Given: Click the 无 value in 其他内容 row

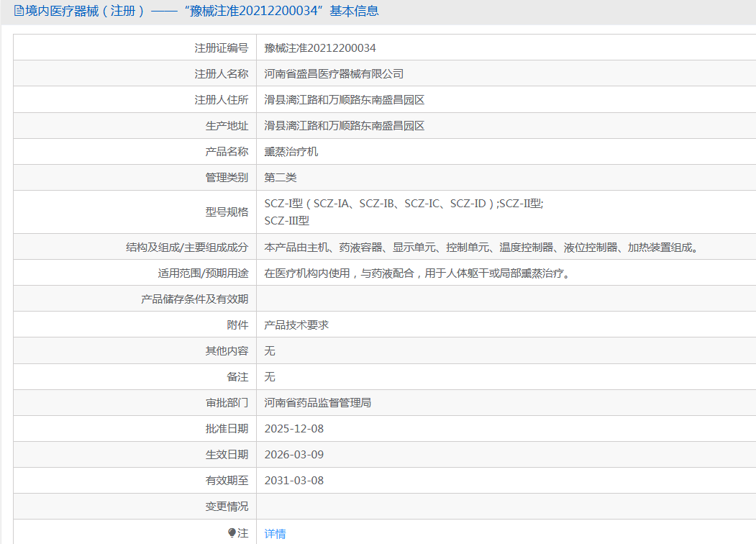Looking at the screenshot, I should point(270,351).
